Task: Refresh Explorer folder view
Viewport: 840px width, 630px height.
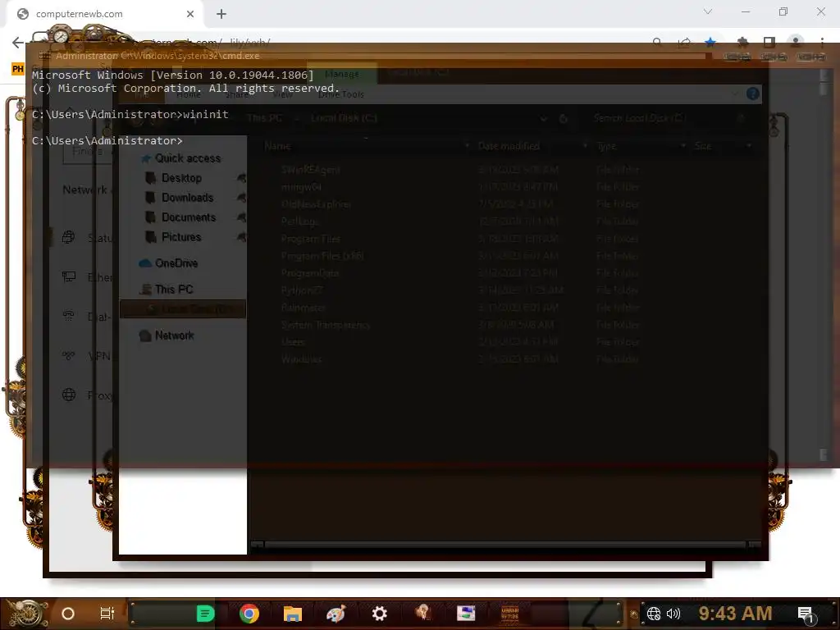Action: [563, 118]
